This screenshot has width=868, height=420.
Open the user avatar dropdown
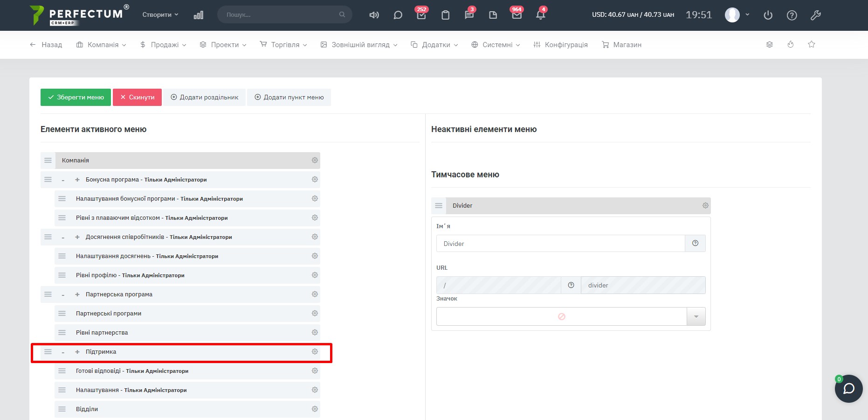(737, 15)
